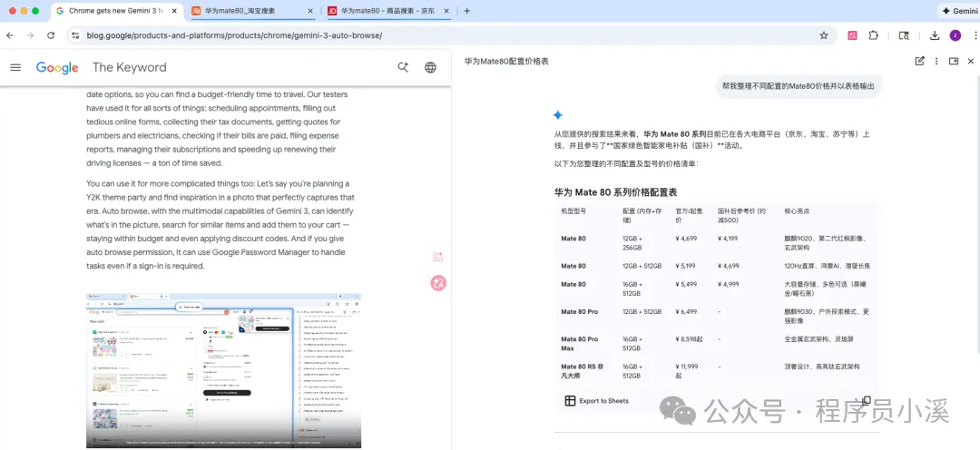Close the 淘宝搜索 tab
Image resolution: width=980 pixels, height=450 pixels.
tap(310, 11)
